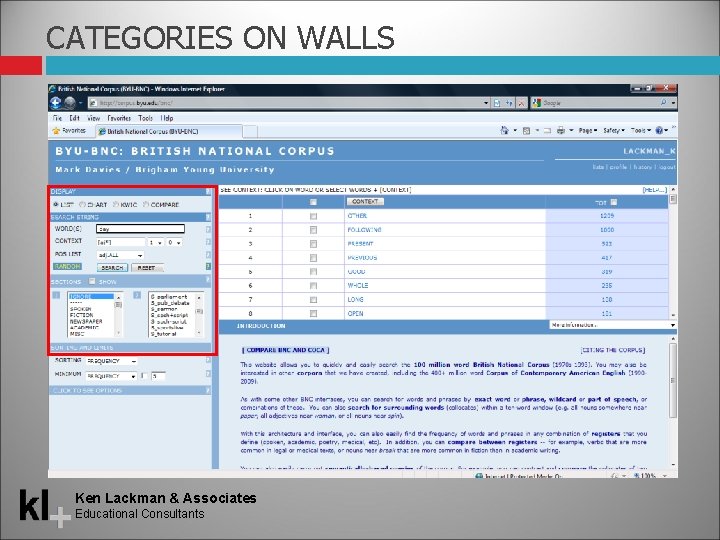This screenshot has height=540, width=720.
Task: Expand the Page toolbar menu
Action: (588, 131)
